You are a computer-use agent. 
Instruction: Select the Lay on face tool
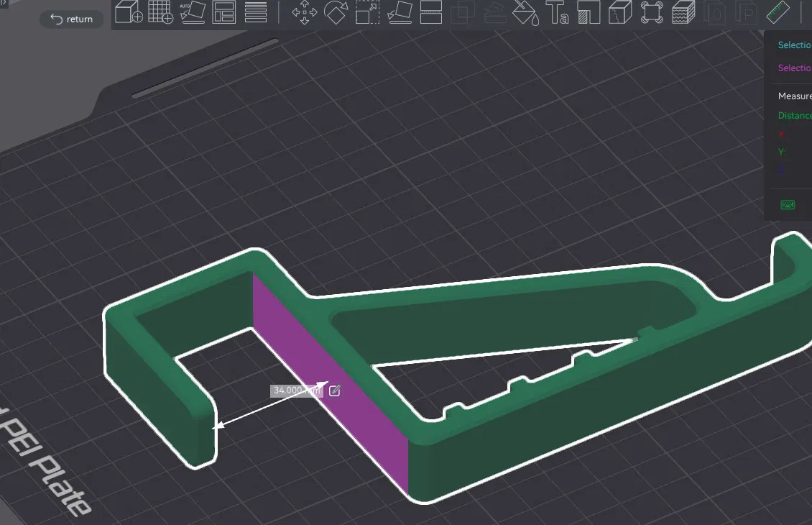pos(400,12)
